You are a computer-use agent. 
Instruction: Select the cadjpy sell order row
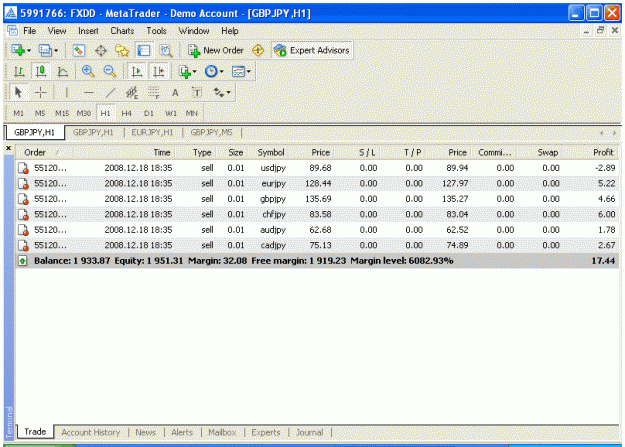(317, 245)
